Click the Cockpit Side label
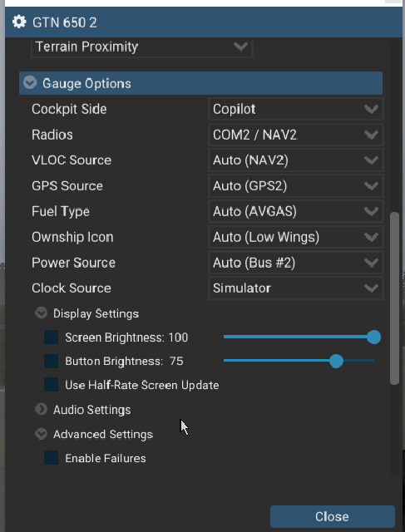The width and height of the screenshot is (405, 532). pos(69,109)
